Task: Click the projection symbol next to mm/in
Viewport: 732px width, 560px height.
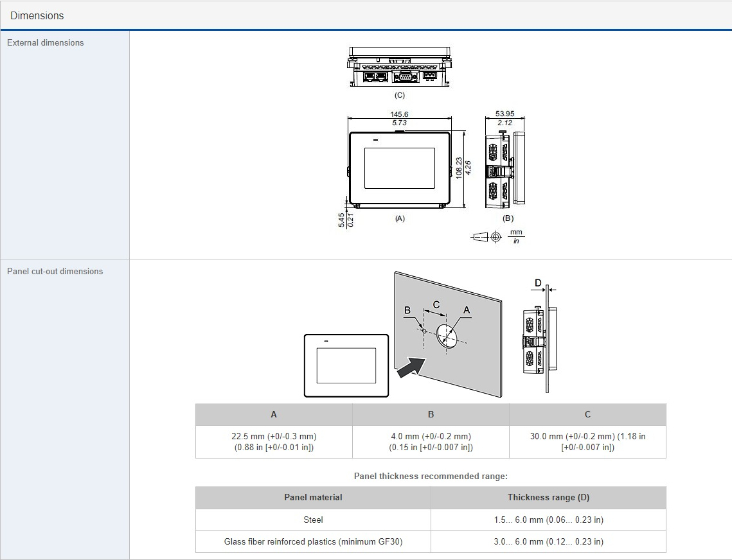Action: point(487,236)
